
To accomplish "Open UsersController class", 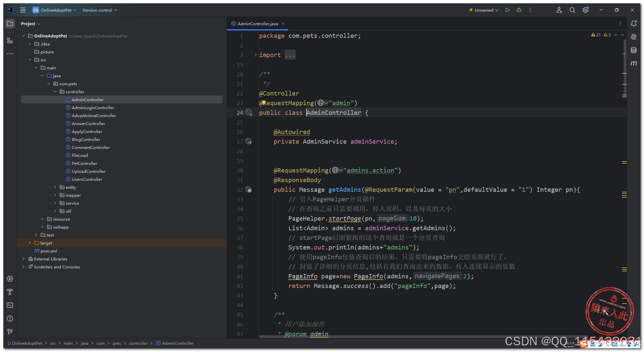I will tap(87, 179).
